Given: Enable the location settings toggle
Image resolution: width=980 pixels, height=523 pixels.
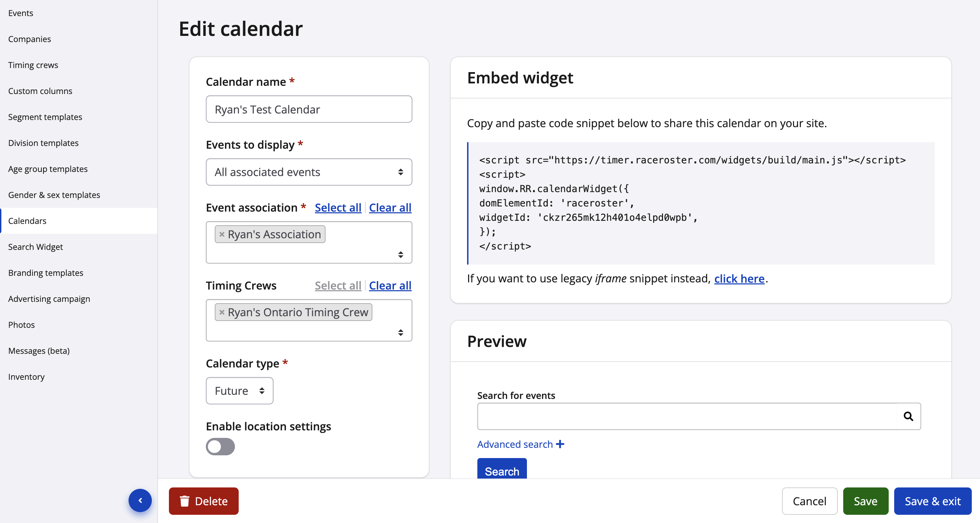Looking at the screenshot, I should click(x=220, y=446).
